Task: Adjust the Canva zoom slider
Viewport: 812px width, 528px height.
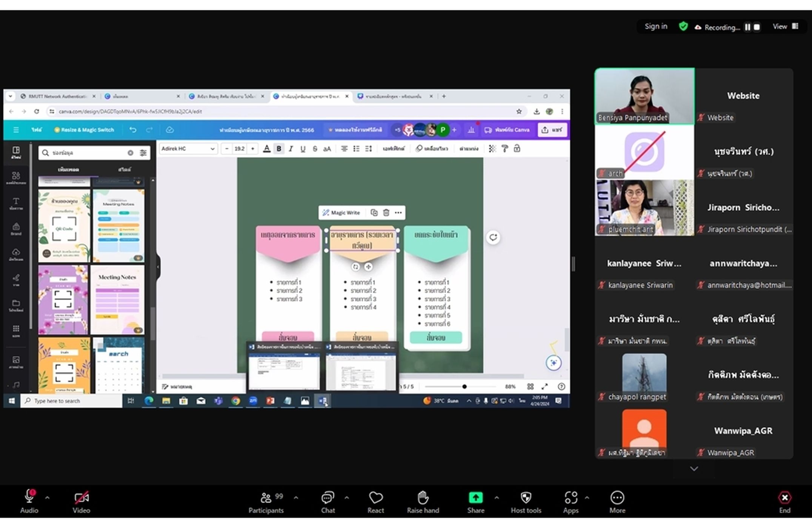Action: (x=464, y=386)
